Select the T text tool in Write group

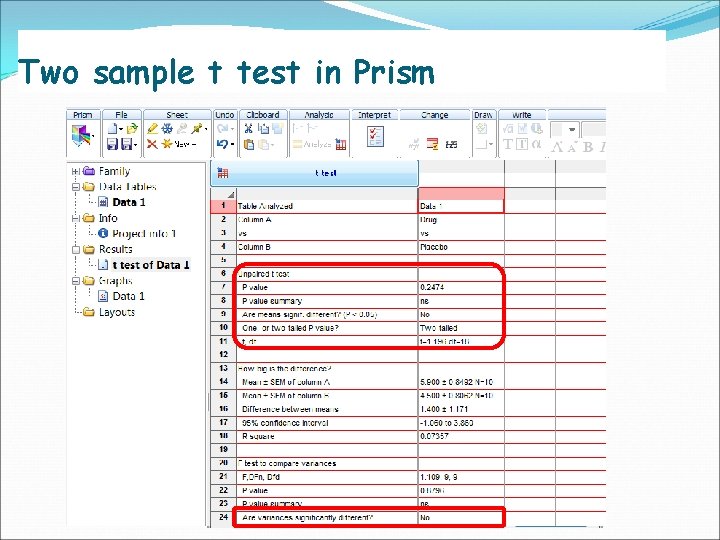(x=507, y=144)
